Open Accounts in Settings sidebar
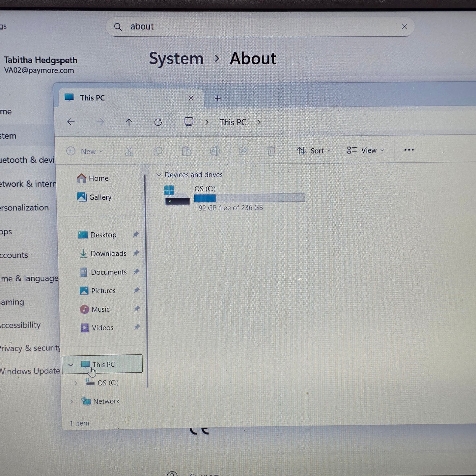The width and height of the screenshot is (476, 476). coord(14,255)
